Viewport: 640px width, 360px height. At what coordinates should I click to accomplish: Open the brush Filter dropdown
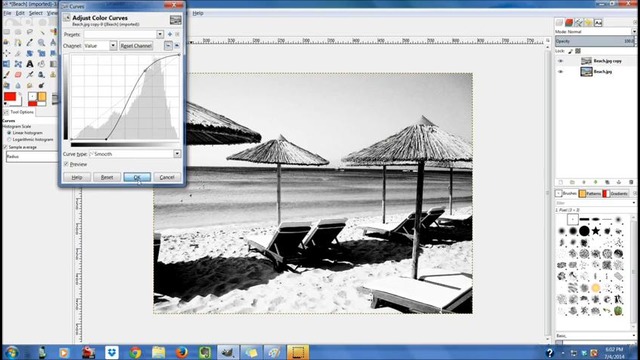634,203
